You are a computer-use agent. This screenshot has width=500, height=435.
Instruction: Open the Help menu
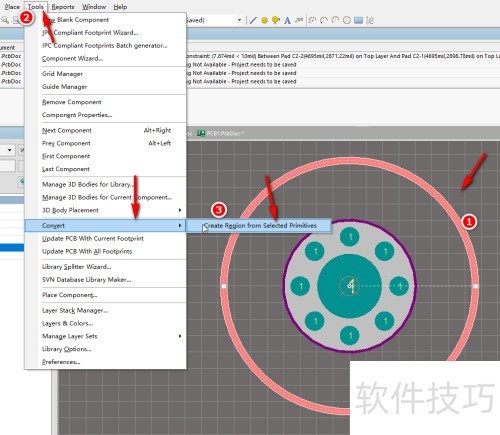point(120,7)
